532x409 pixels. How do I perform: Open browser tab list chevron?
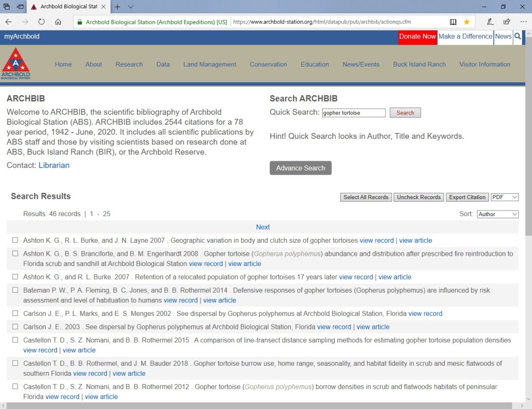[130, 7]
